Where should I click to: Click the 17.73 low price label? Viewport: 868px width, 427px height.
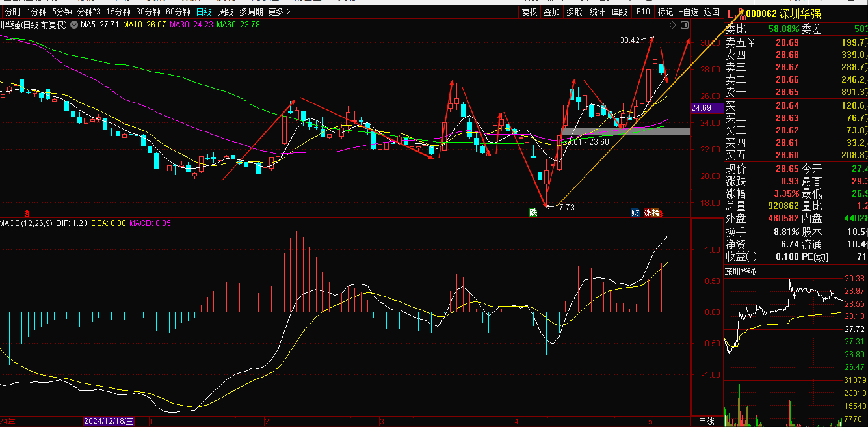(564, 207)
